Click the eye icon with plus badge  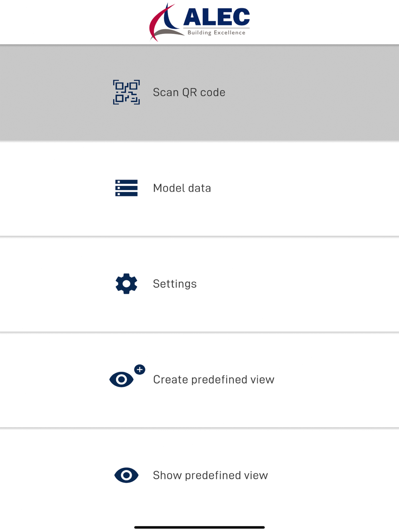point(127,376)
